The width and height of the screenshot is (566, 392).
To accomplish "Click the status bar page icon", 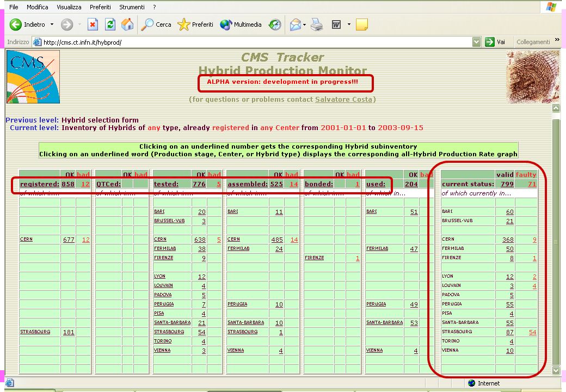I will click(10, 383).
